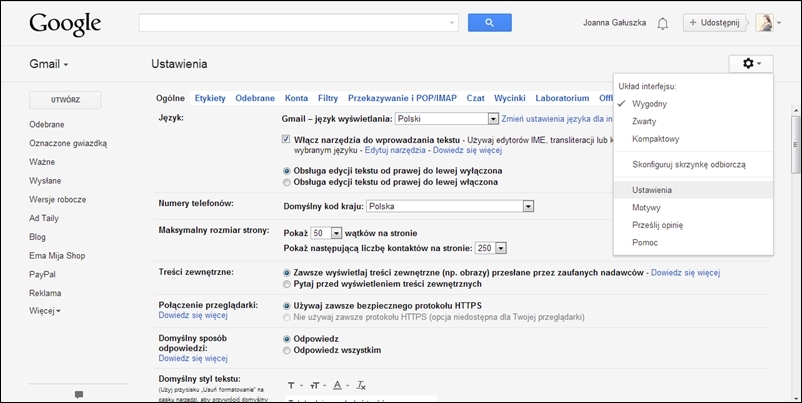The image size is (802, 403).
Task: Open the account arrow next to avatar
Action: (x=778, y=23)
